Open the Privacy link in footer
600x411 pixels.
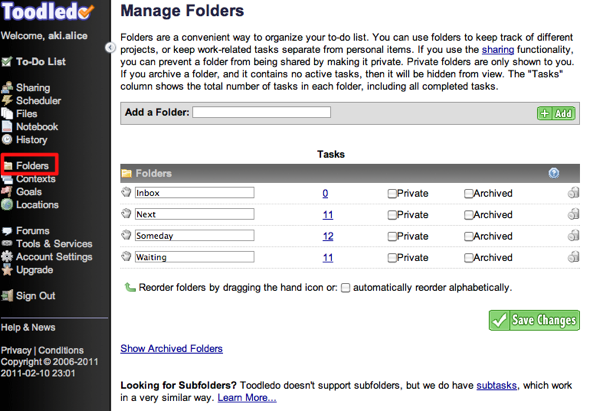click(16, 351)
